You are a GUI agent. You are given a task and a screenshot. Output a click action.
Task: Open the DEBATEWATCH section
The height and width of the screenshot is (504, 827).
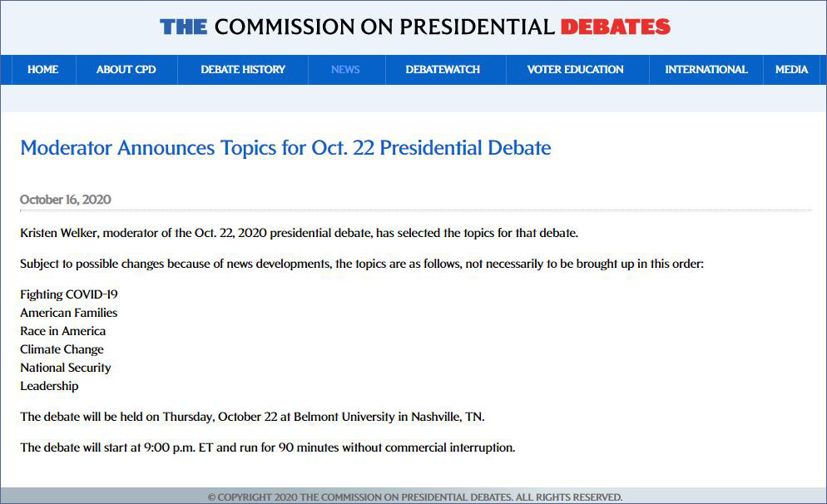click(443, 70)
